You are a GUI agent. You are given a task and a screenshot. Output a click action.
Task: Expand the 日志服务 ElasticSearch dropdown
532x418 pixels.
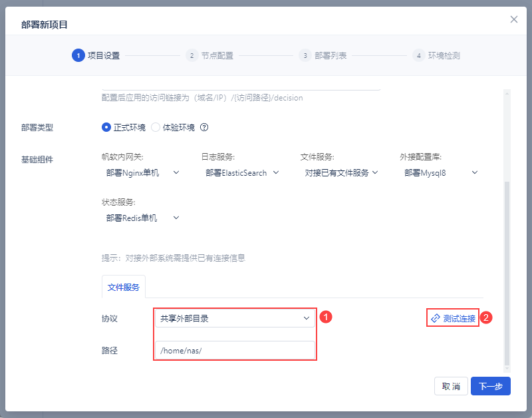pyautogui.click(x=242, y=172)
